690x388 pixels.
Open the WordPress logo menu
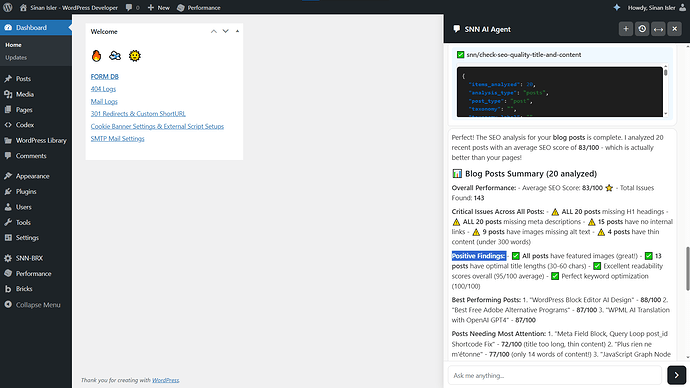8,7
